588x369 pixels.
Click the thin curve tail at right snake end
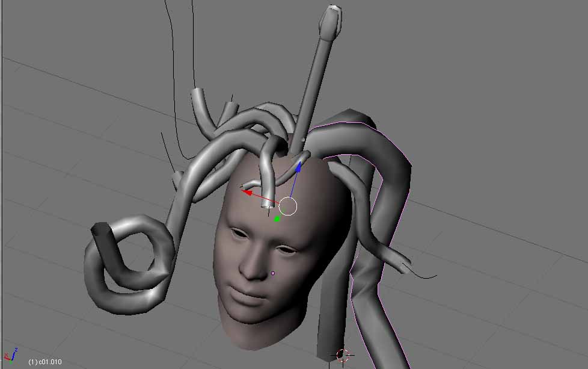(x=427, y=276)
